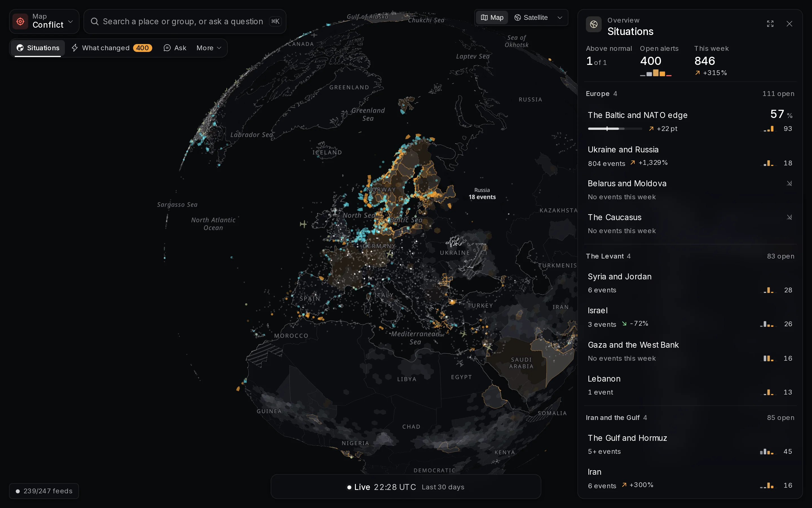The height and width of the screenshot is (508, 812).
Task: Expand the Situations panel fullscreen
Action: pyautogui.click(x=770, y=24)
